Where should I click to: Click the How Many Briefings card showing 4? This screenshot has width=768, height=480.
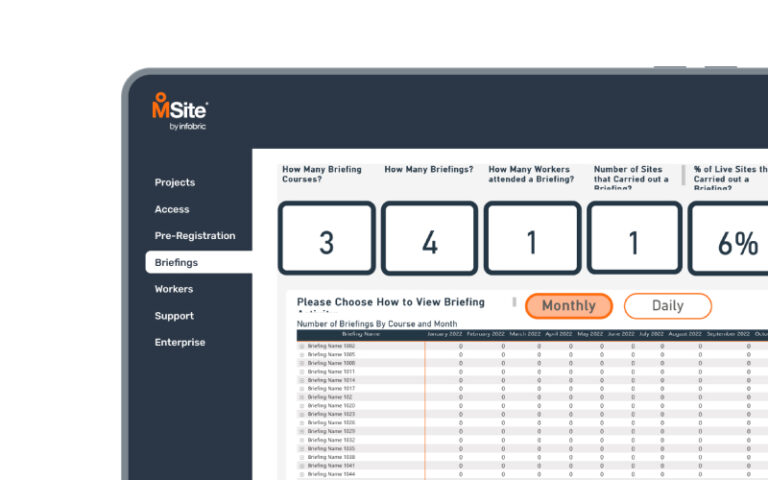[x=429, y=238]
